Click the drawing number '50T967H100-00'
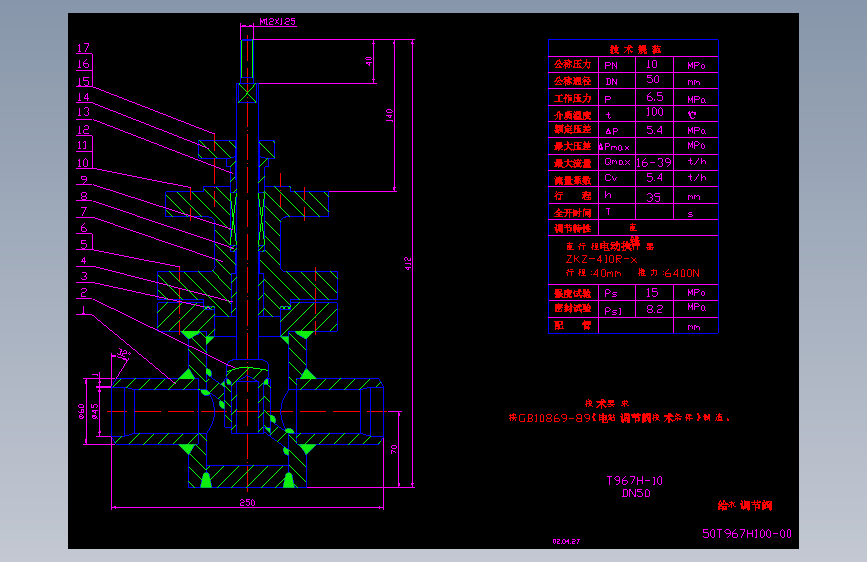Viewport: 867px width, 562px height. (747, 534)
